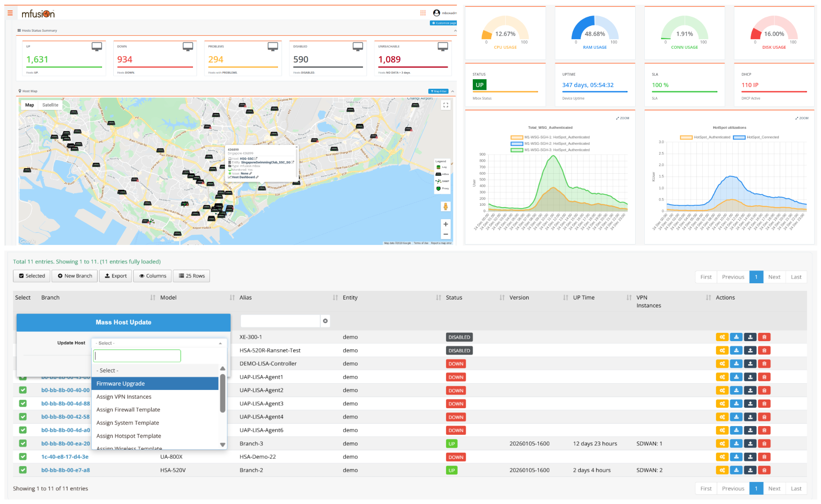Clear the Alias filter with the x icon
This screenshot has width=821, height=504.
coord(325,321)
